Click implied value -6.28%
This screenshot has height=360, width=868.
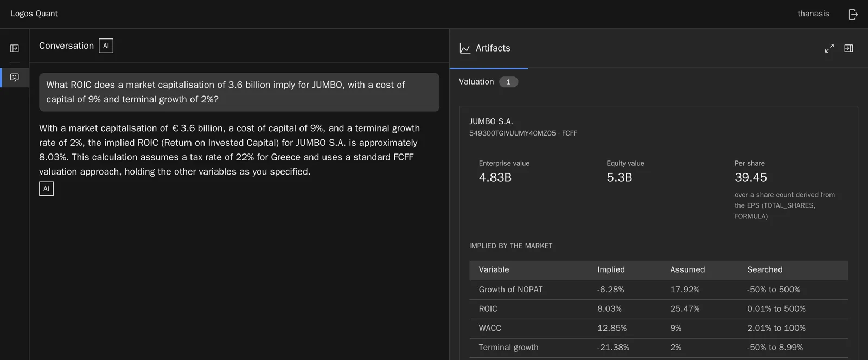tap(610, 290)
